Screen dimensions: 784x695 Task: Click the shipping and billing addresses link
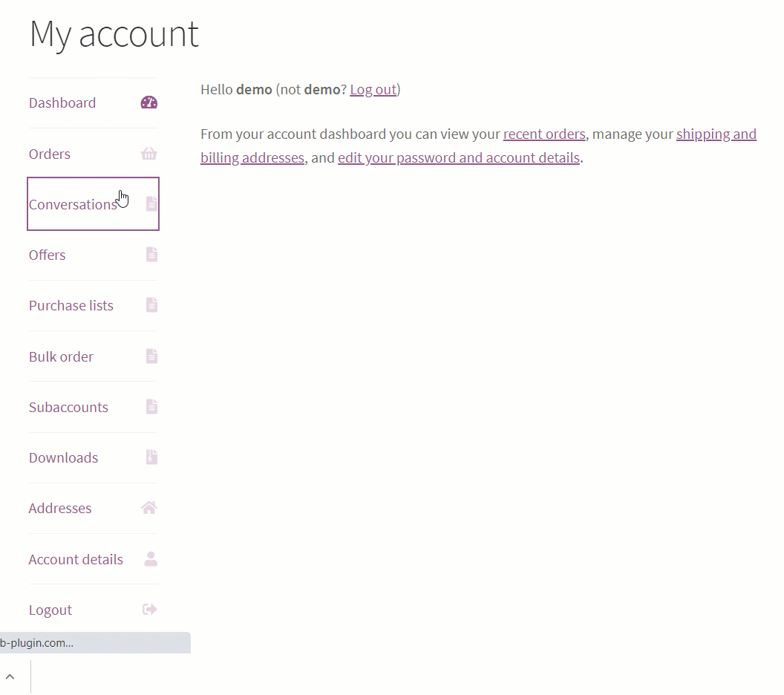point(716,134)
